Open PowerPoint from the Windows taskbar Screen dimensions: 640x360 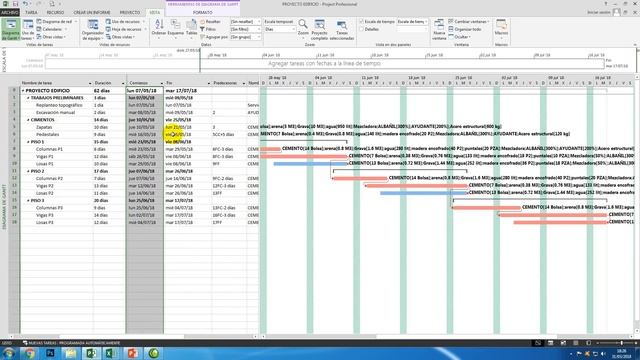tap(132, 353)
